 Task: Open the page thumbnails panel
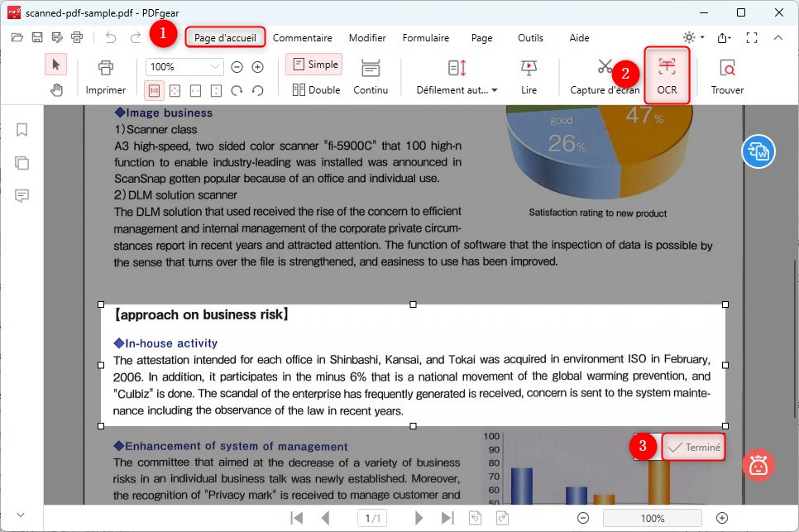pos(22,163)
